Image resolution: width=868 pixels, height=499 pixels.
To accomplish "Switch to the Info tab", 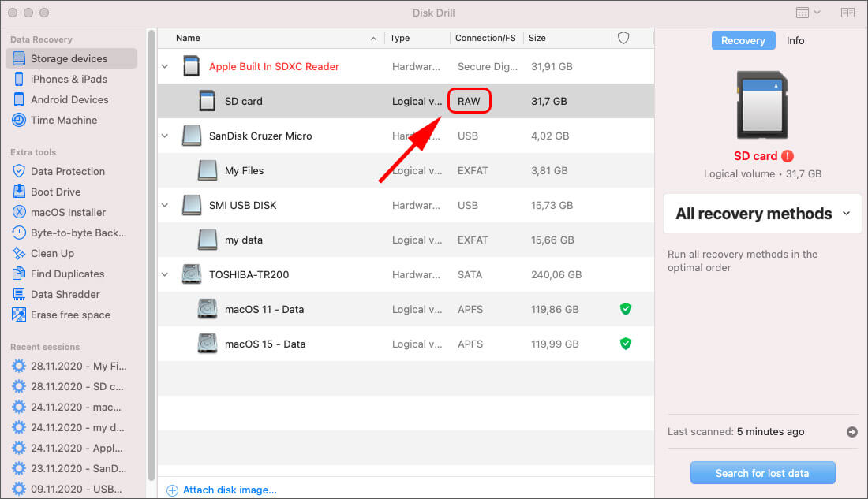I will pyautogui.click(x=795, y=40).
